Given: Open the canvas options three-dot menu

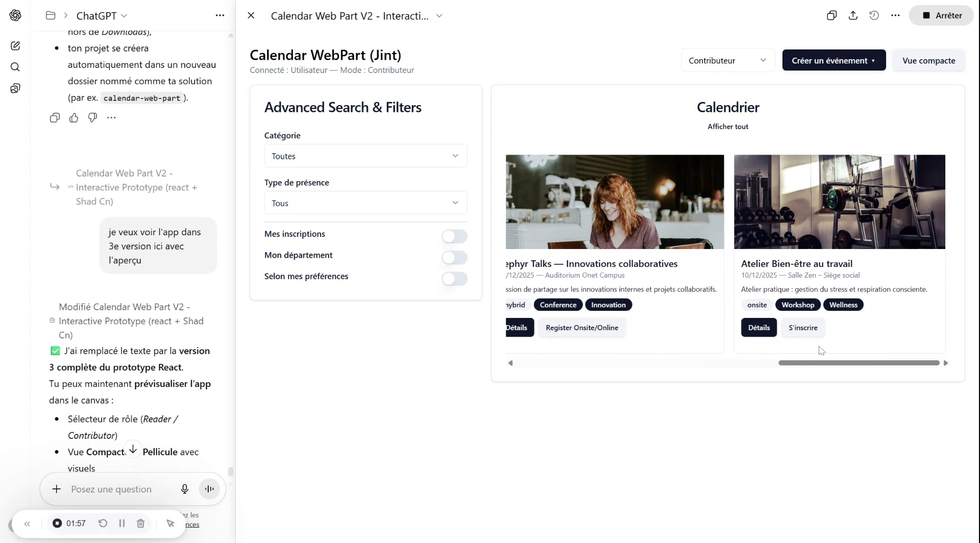Looking at the screenshot, I should tap(896, 15).
